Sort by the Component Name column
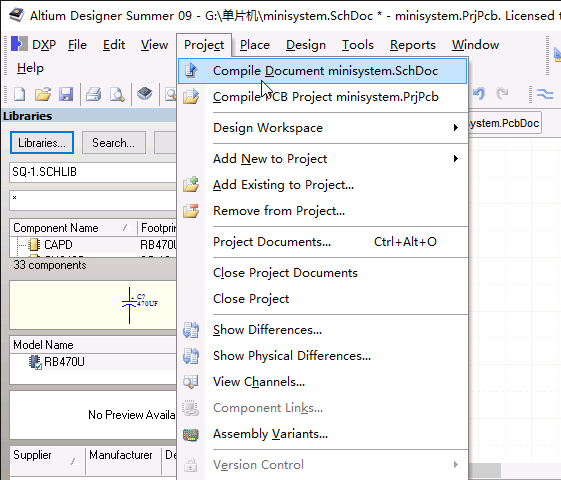This screenshot has width=561, height=480. [x=73, y=228]
